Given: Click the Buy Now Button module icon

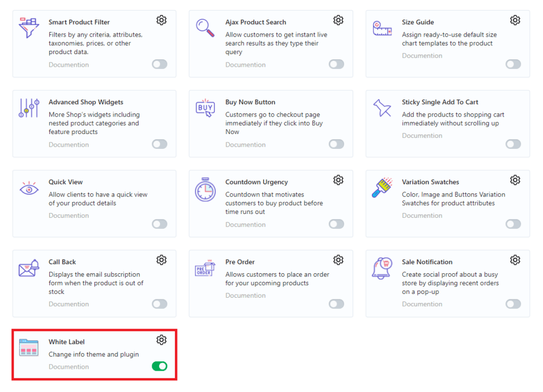Looking at the screenshot, I should click(205, 108).
